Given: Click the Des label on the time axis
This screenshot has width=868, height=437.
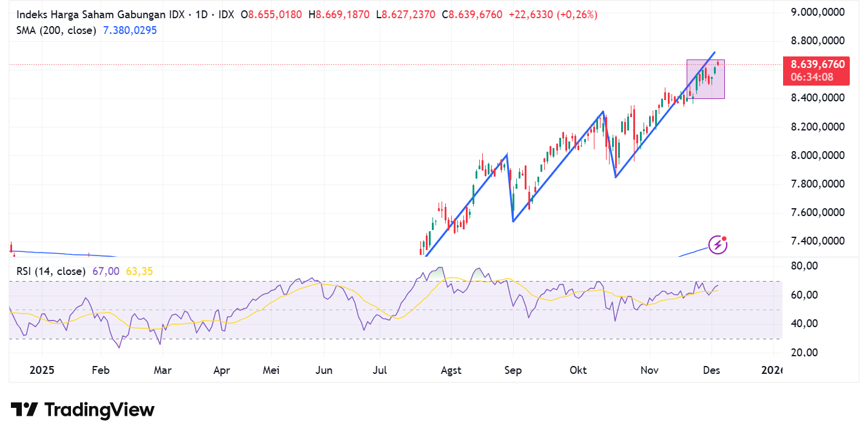Looking at the screenshot, I should tap(710, 370).
